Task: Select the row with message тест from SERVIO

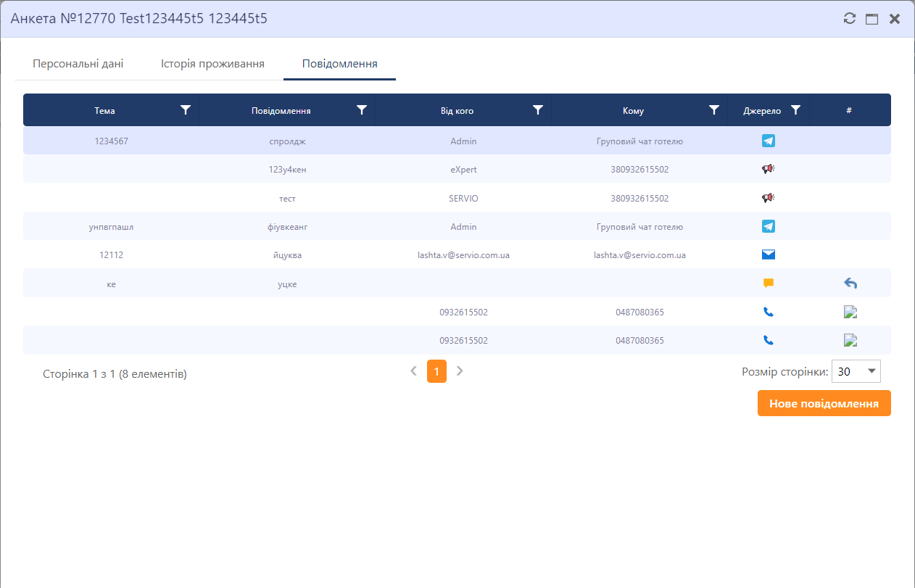Action: pos(287,198)
